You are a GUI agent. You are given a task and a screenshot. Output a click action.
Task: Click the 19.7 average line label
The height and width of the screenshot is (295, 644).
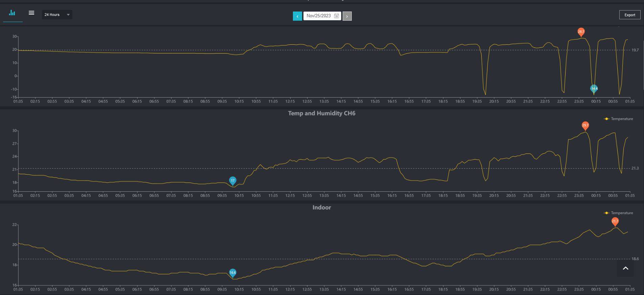[x=635, y=50]
